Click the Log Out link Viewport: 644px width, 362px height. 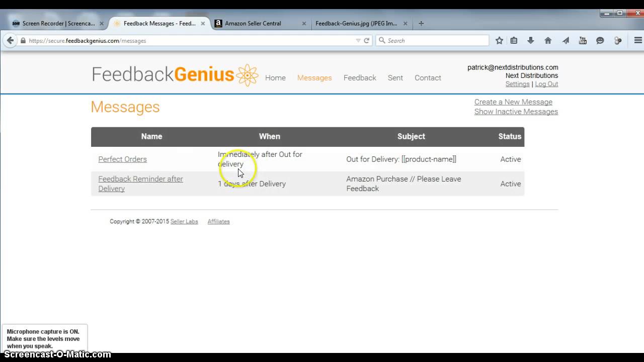[x=546, y=84]
